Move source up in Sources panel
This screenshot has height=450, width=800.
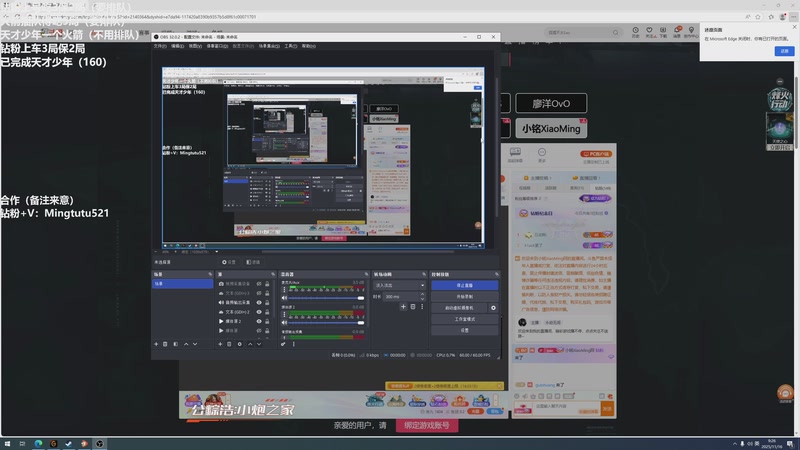pyautogui.click(x=250, y=344)
